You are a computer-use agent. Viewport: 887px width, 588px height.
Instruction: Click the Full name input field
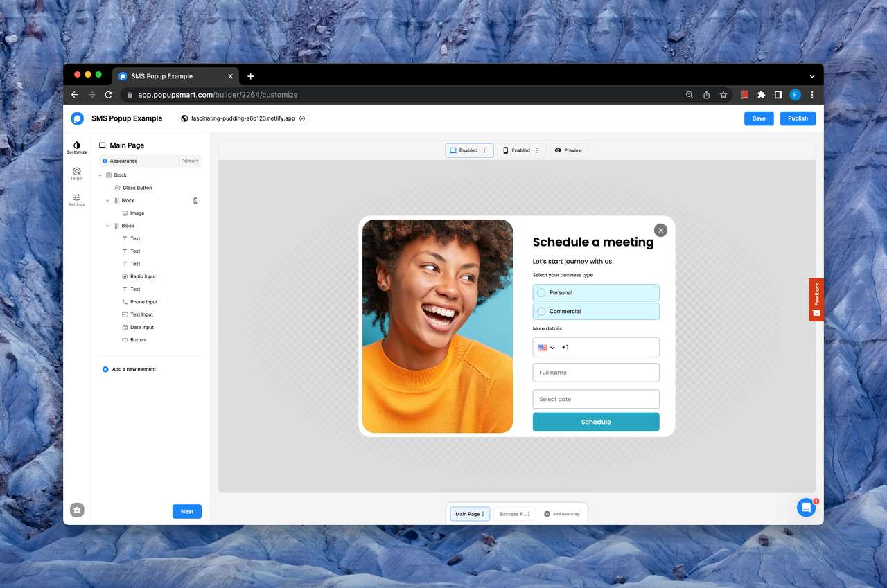tap(596, 373)
